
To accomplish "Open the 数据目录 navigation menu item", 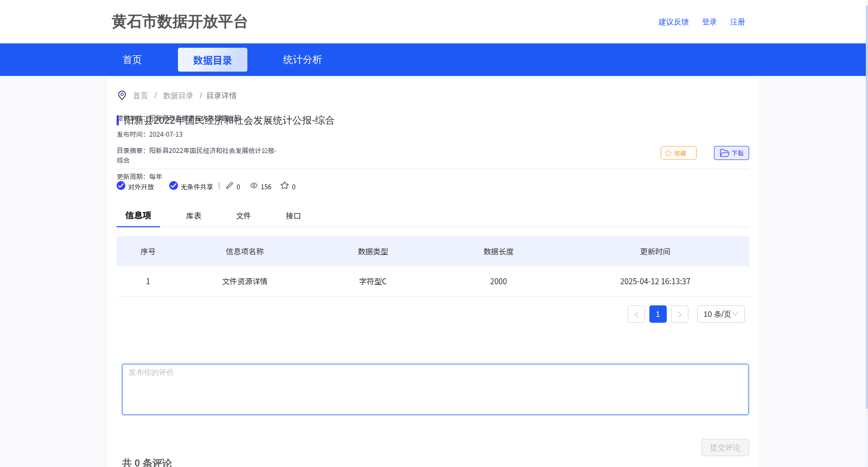I will click(213, 60).
